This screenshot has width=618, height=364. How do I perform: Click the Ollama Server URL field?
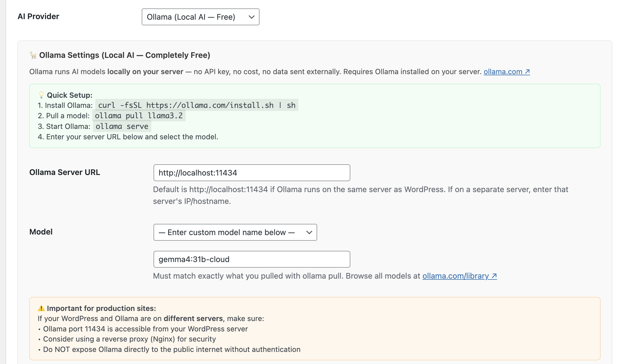pos(251,173)
